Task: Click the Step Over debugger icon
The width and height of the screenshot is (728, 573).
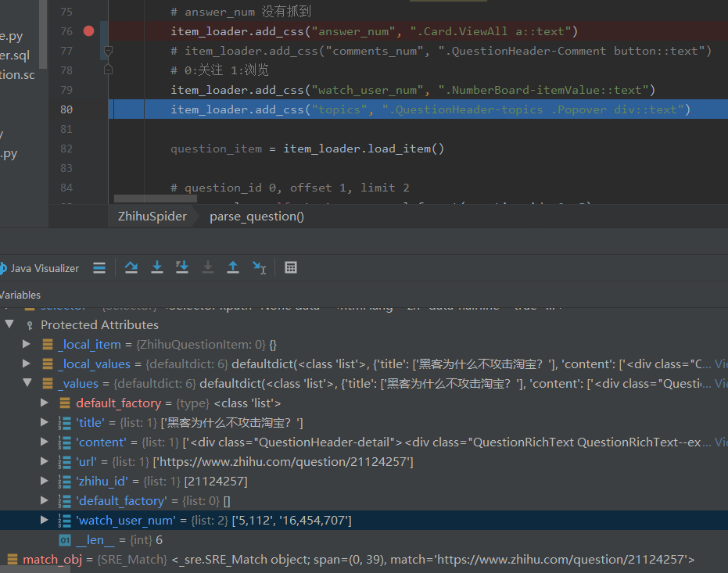Action: point(131,267)
